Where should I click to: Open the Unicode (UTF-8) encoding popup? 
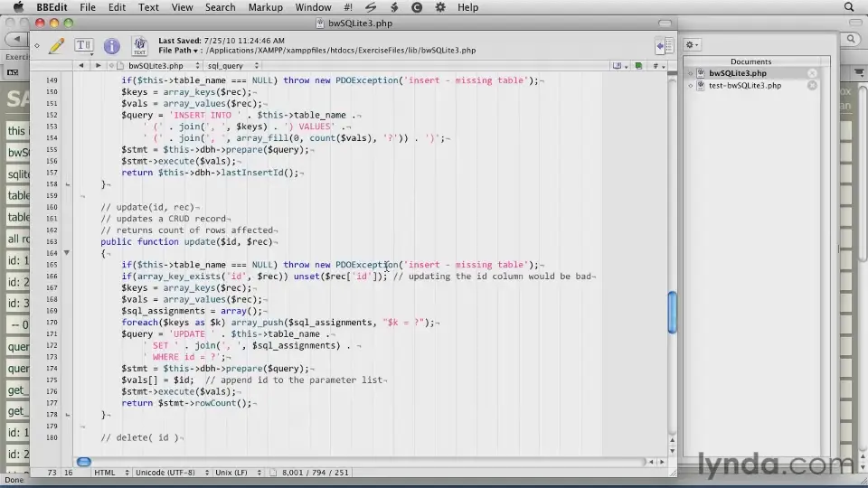click(x=172, y=473)
